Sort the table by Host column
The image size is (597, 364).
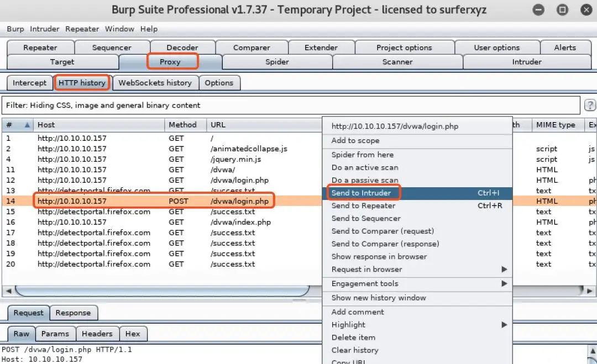point(99,125)
